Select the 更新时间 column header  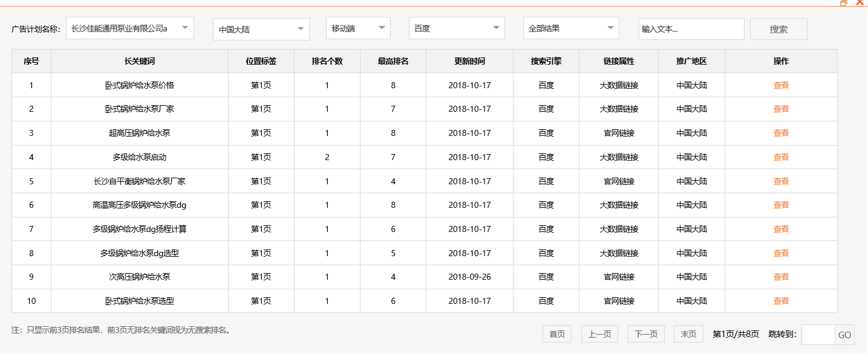tap(469, 60)
